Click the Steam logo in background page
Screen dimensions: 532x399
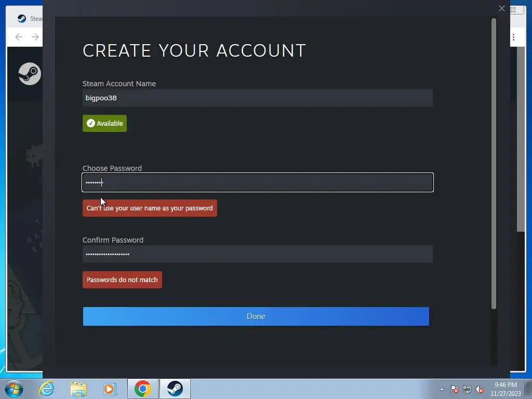coord(30,74)
